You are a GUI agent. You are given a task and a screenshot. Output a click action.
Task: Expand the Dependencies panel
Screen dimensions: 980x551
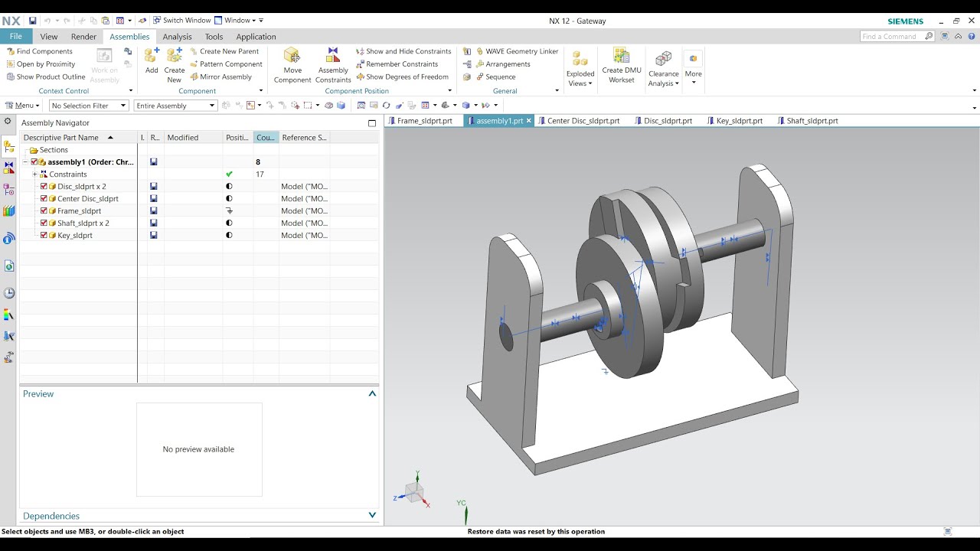(372, 516)
